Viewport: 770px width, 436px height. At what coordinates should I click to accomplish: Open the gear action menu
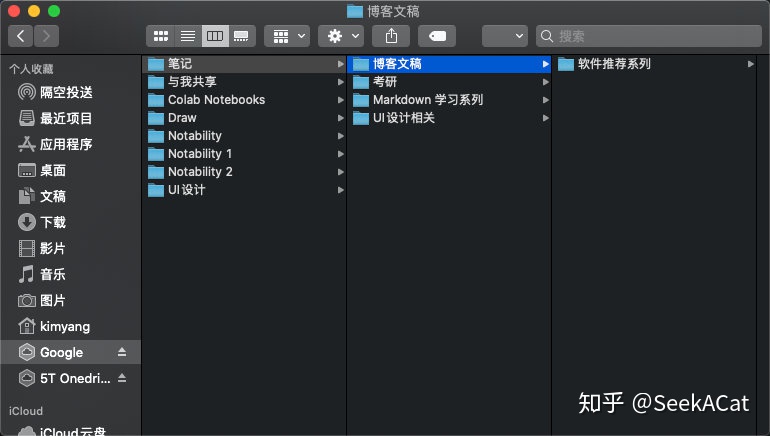click(x=341, y=36)
